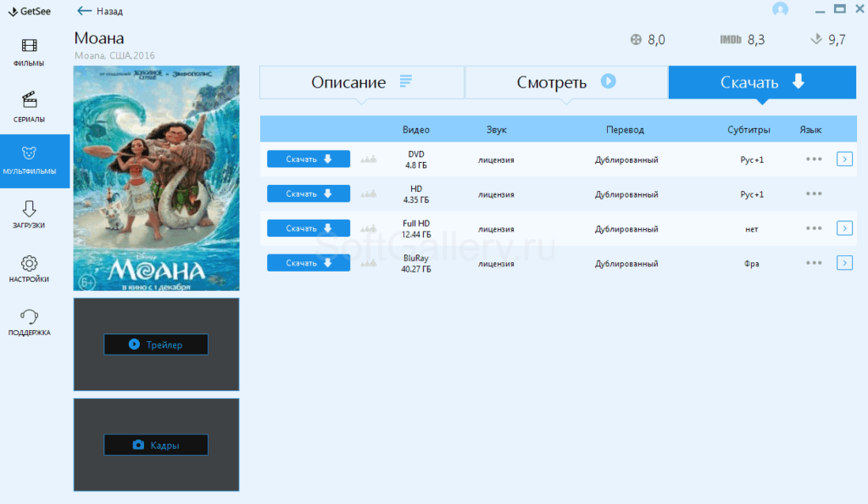Viewport: 868px width, 504px height.
Task: Click the Язык column header
Action: pyautogui.click(x=810, y=130)
